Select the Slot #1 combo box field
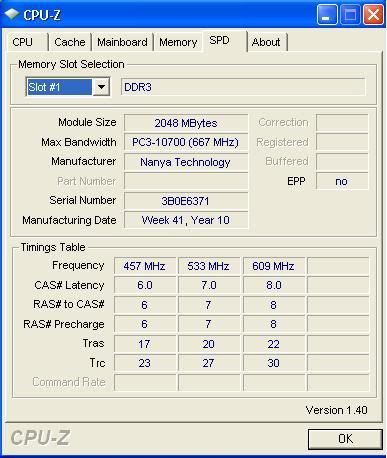The image size is (387, 458). coord(68,87)
